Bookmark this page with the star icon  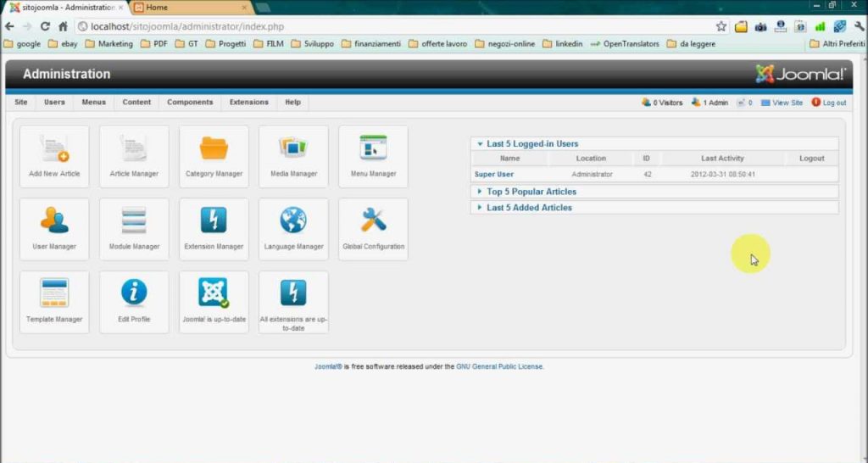click(x=721, y=26)
